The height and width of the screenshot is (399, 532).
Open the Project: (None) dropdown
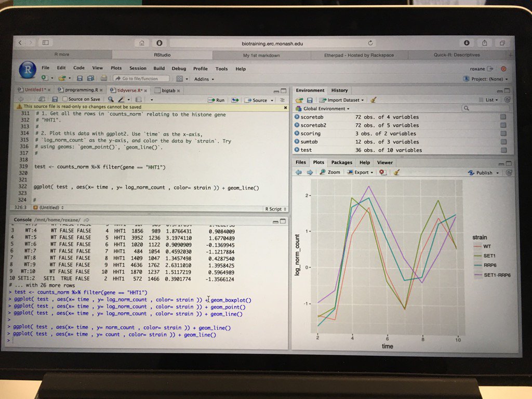pyautogui.click(x=486, y=79)
